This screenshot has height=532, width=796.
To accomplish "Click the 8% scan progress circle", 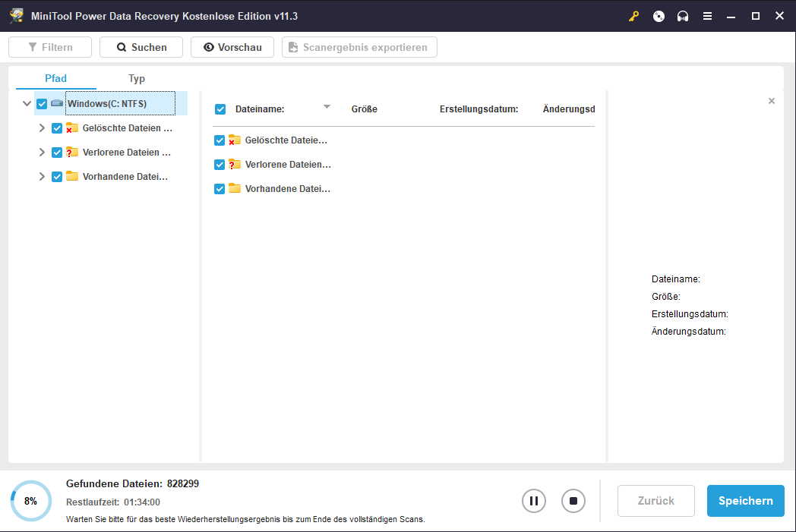I will tap(31, 501).
